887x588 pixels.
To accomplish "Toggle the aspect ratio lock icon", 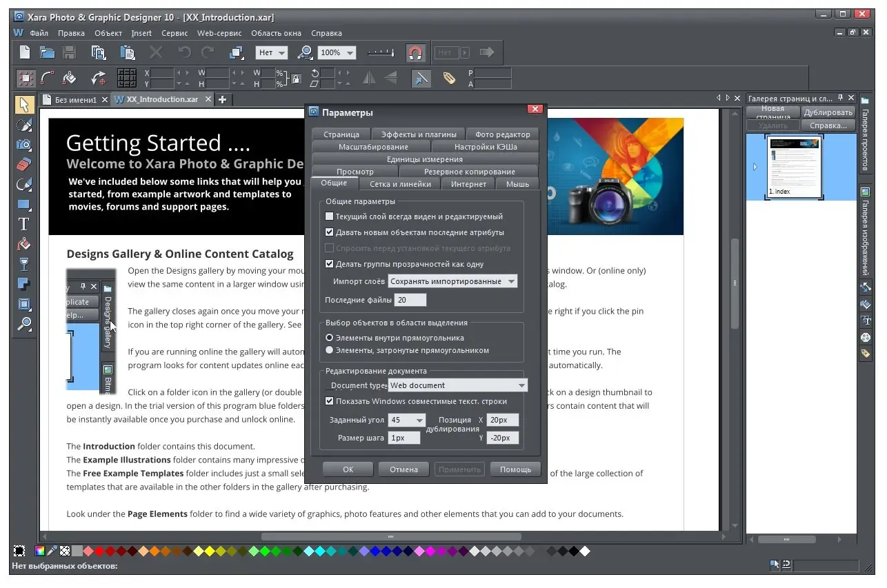I will point(296,79).
